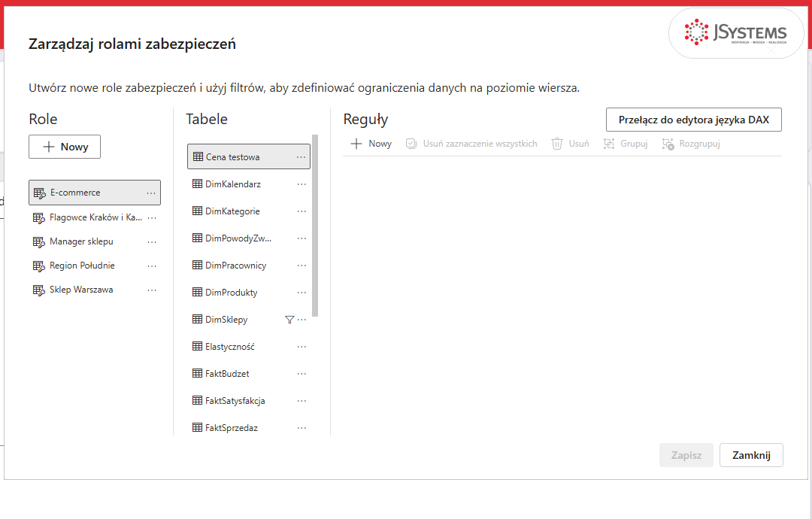The width and height of the screenshot is (812, 519).
Task: Select the E-commerce role
Action: pos(95,193)
